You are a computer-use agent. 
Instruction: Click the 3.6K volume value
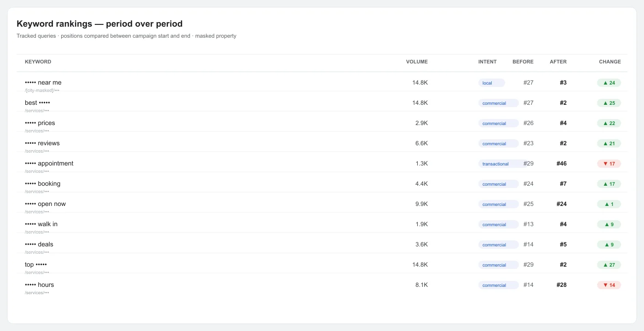[421, 244]
